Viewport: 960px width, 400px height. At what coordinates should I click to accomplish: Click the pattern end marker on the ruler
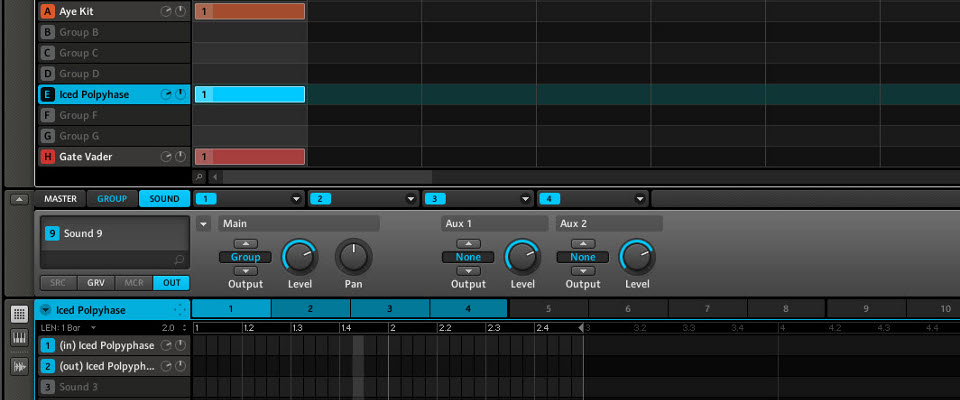[x=581, y=328]
